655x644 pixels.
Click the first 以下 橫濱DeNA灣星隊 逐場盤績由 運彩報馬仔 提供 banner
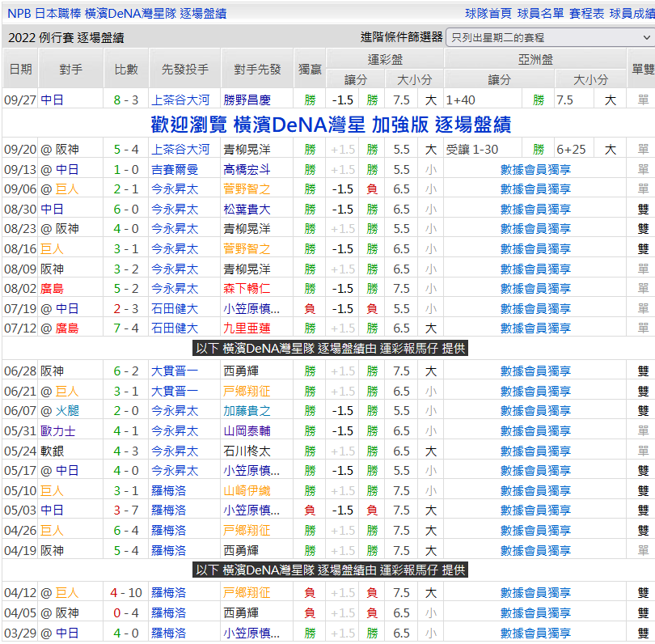pyautogui.click(x=330, y=348)
